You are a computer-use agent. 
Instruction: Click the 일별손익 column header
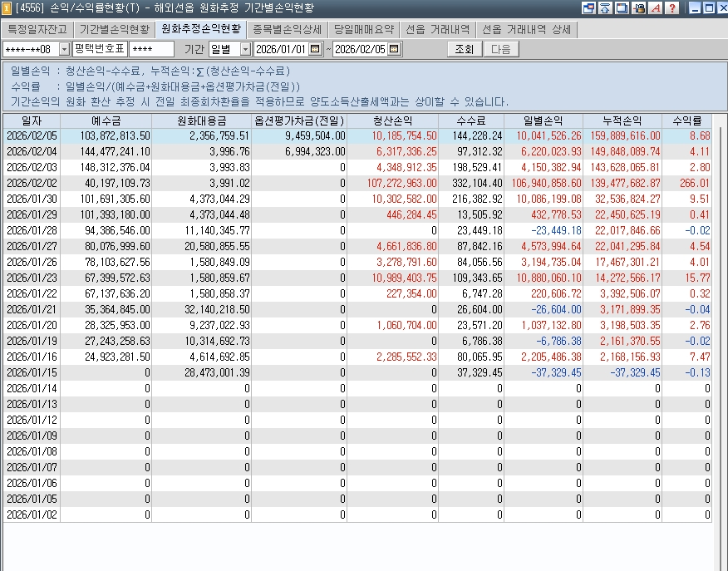click(x=544, y=121)
